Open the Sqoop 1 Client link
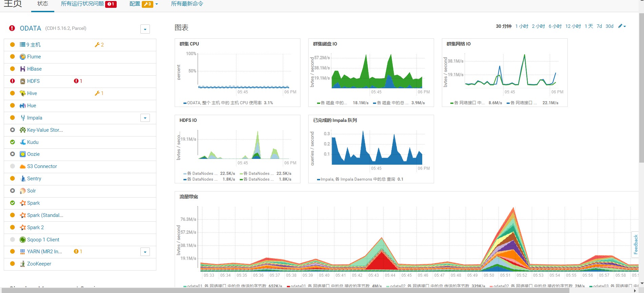The height and width of the screenshot is (293, 644). [x=43, y=240]
